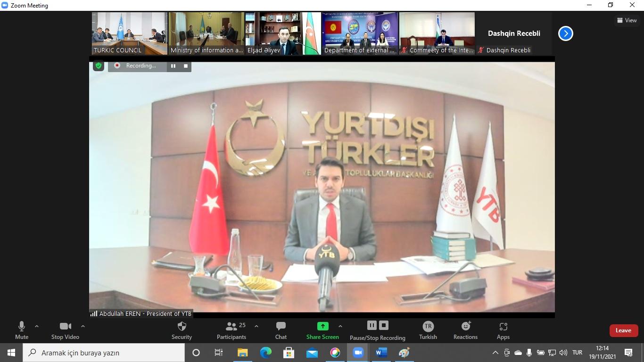The width and height of the screenshot is (644, 362).
Task: Pause recording from top Recording indicator
Action: point(173,66)
